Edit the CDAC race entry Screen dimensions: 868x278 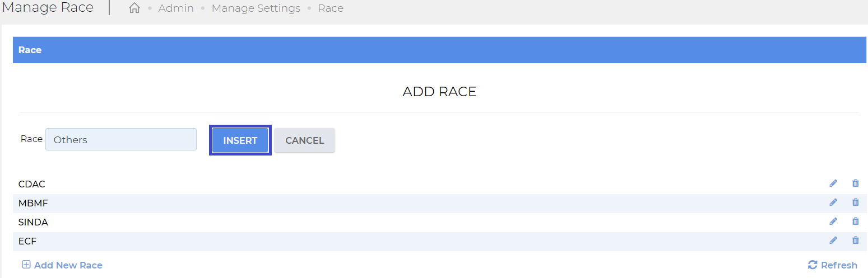tap(833, 183)
